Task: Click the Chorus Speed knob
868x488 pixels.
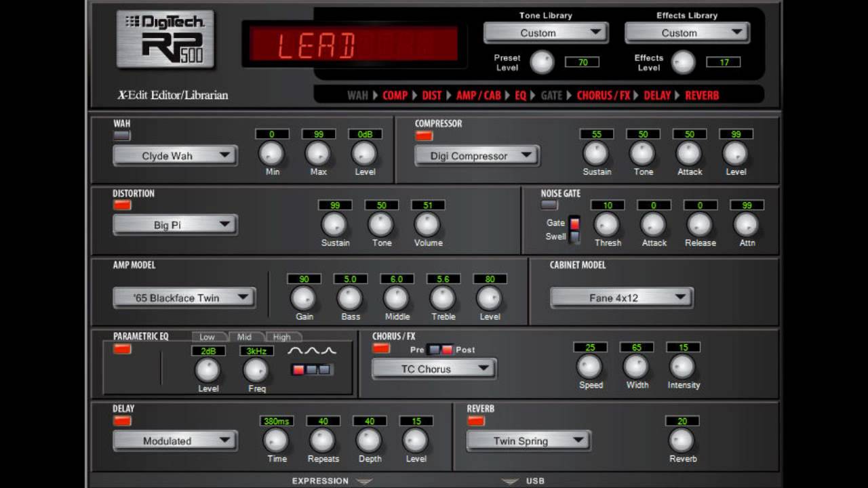Action: coord(589,367)
